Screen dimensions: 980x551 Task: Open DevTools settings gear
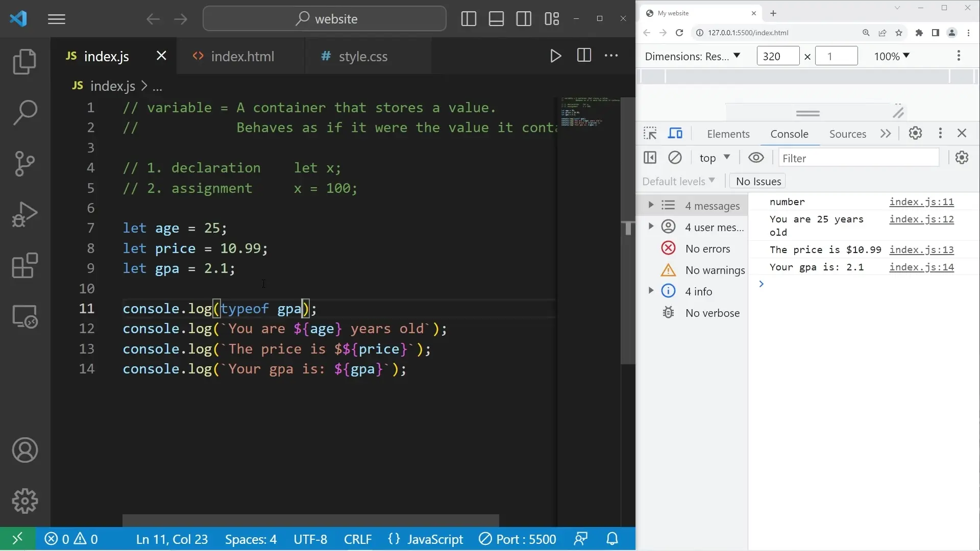tap(915, 133)
